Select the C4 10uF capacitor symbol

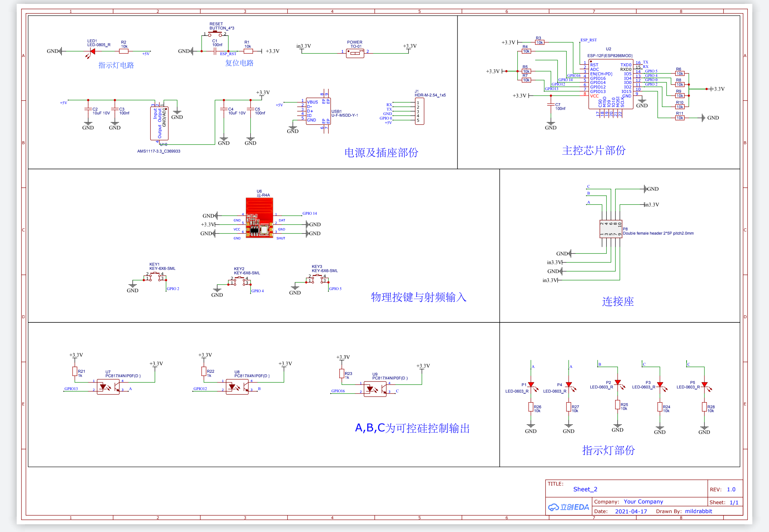click(224, 109)
